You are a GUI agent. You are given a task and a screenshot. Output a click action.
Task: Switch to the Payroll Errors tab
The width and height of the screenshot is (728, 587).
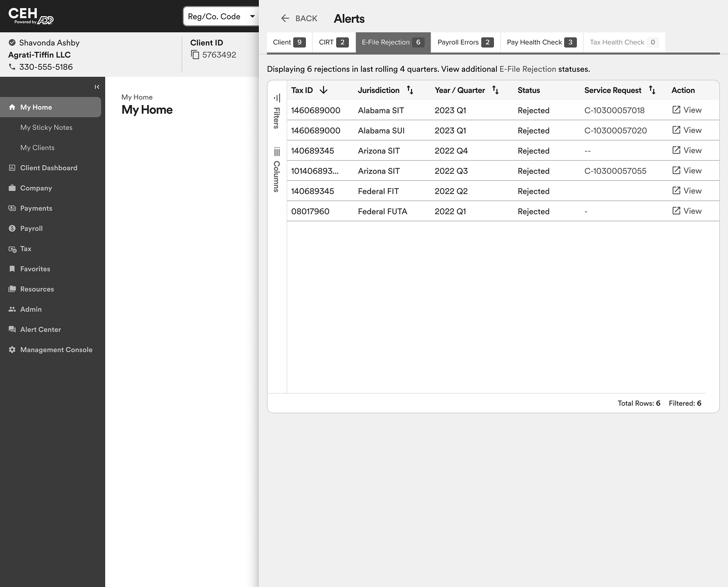point(465,42)
